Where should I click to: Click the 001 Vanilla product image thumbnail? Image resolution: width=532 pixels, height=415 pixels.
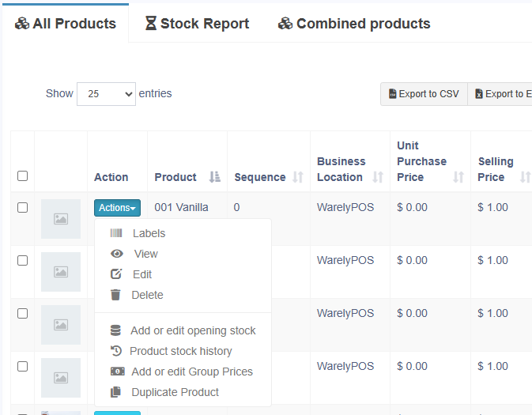[x=61, y=219]
